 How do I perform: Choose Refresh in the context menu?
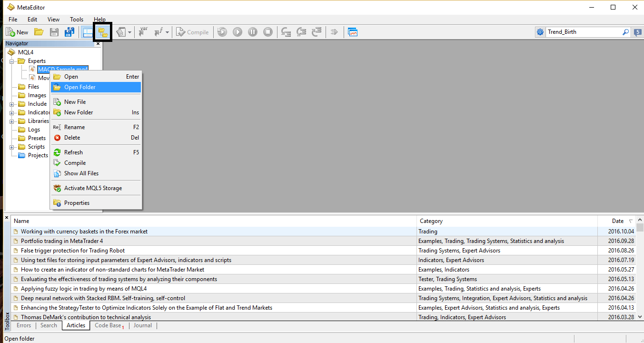coord(96,152)
